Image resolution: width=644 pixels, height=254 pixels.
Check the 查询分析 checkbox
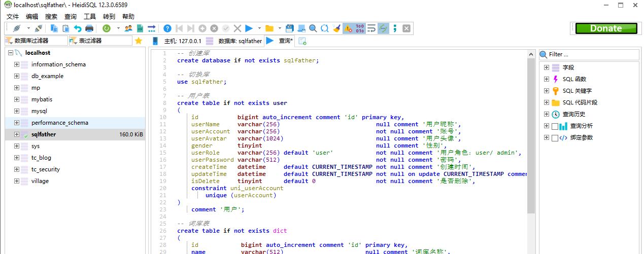coord(555,126)
